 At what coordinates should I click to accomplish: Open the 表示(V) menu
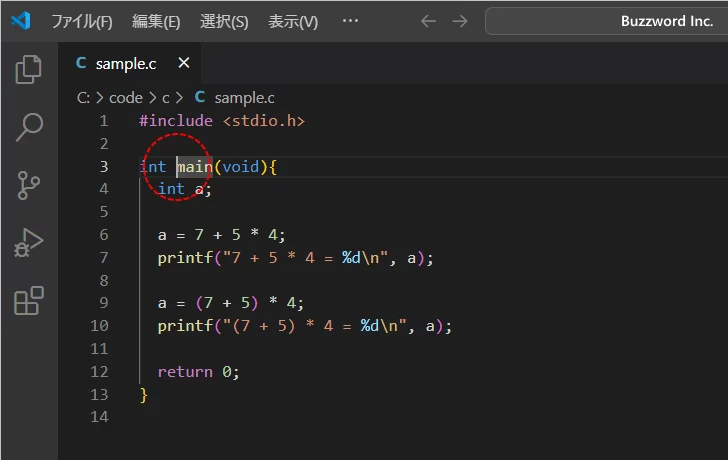[x=293, y=21]
